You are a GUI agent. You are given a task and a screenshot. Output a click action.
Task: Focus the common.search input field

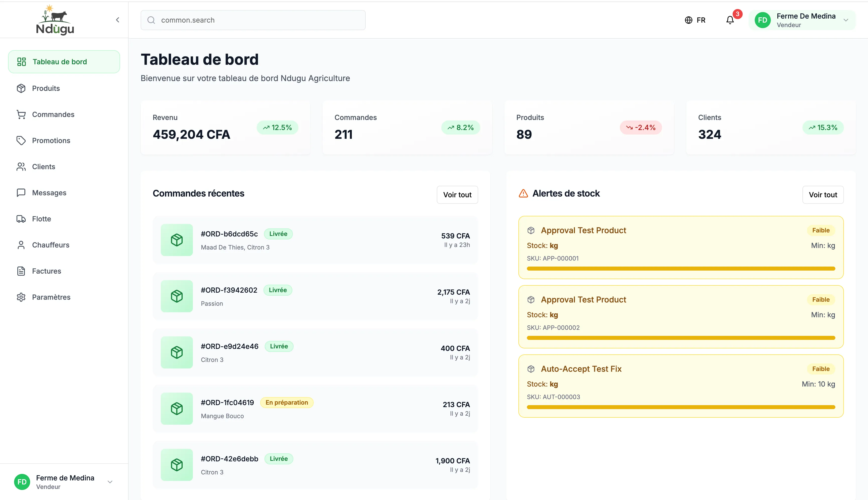[x=253, y=20]
